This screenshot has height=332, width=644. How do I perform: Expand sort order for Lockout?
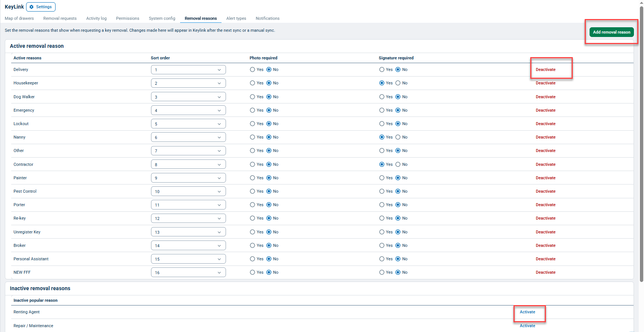188,124
